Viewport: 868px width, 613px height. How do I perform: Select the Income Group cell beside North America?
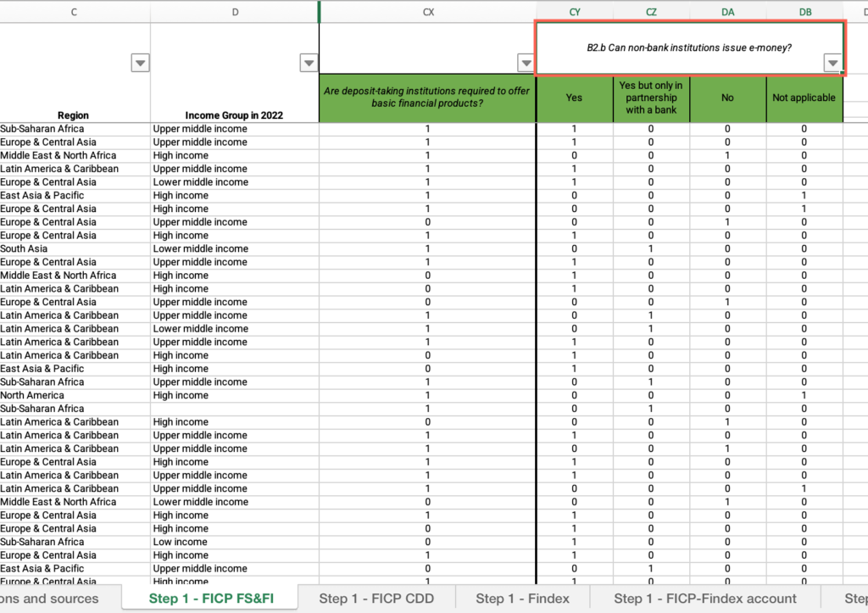[x=235, y=395]
